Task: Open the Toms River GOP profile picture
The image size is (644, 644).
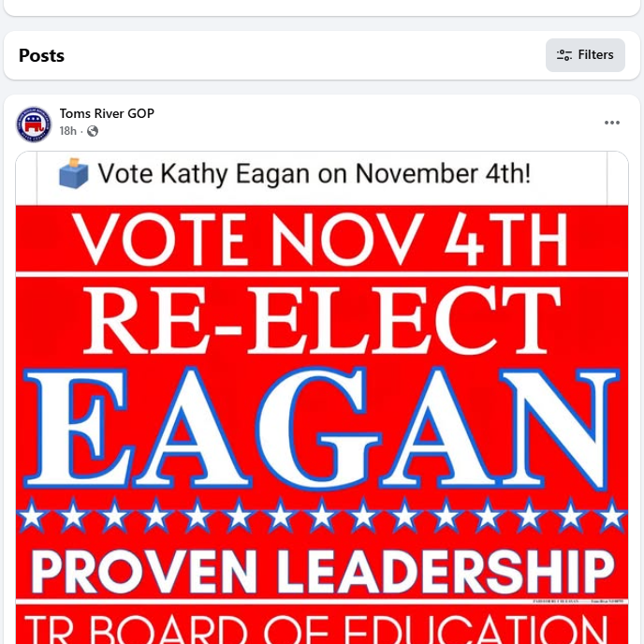Action: click(x=34, y=124)
